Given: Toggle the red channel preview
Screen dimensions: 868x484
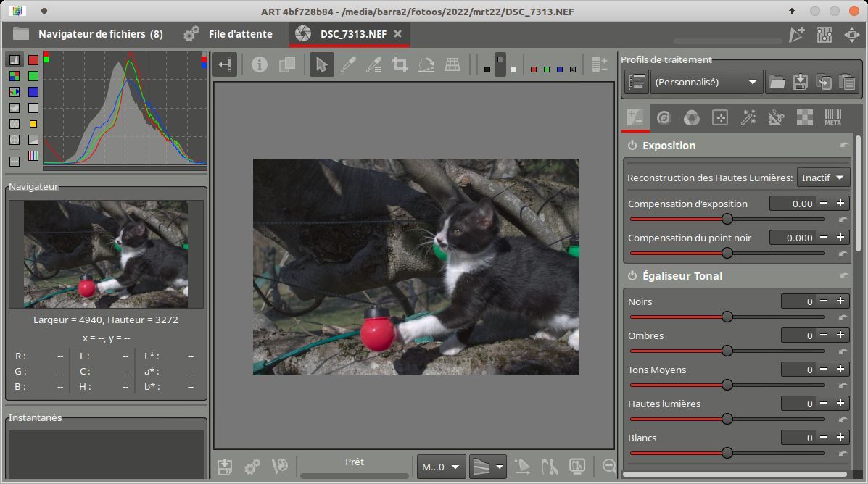Looking at the screenshot, I should click(x=534, y=70).
